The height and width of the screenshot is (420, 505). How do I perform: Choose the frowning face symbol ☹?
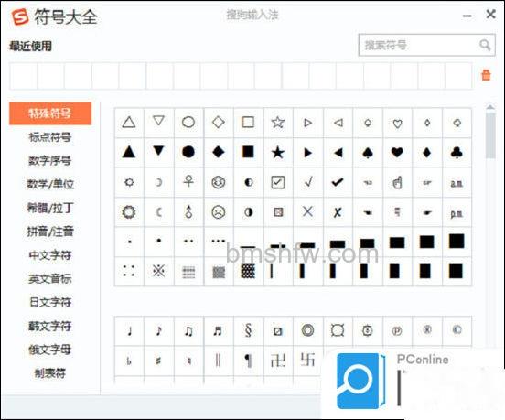219,212
